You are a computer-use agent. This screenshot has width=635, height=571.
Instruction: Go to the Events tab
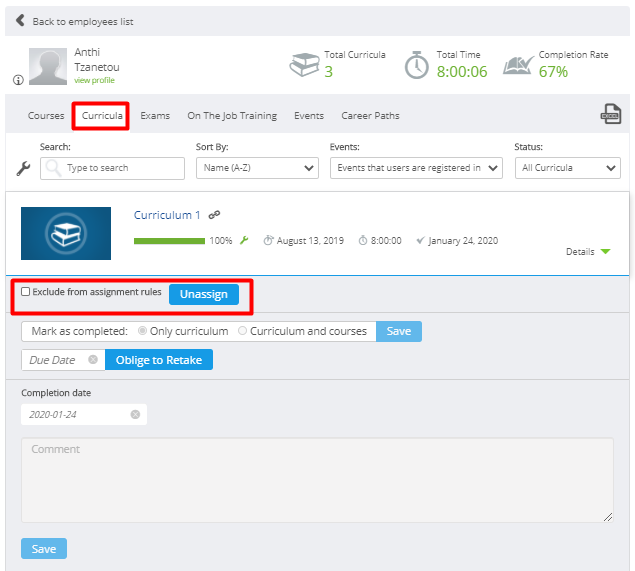pyautogui.click(x=309, y=115)
